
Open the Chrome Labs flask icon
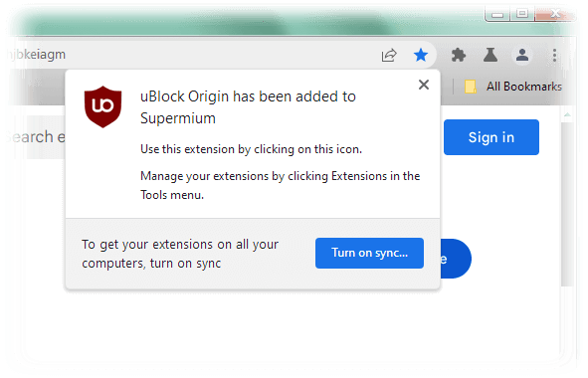click(490, 55)
